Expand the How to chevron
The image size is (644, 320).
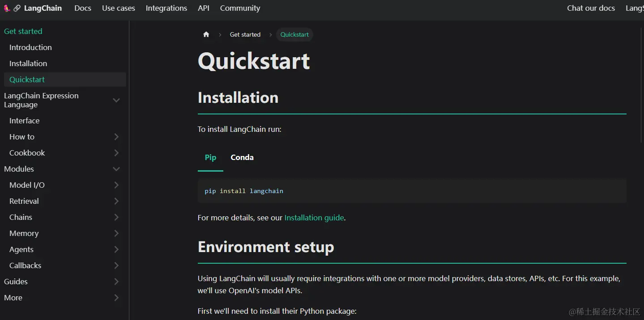116,137
